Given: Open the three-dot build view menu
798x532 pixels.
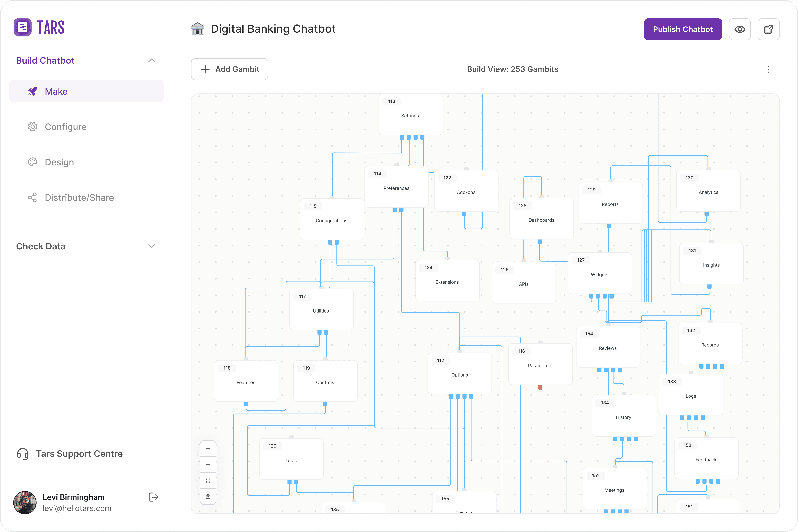Looking at the screenshot, I should pyautogui.click(x=769, y=69).
